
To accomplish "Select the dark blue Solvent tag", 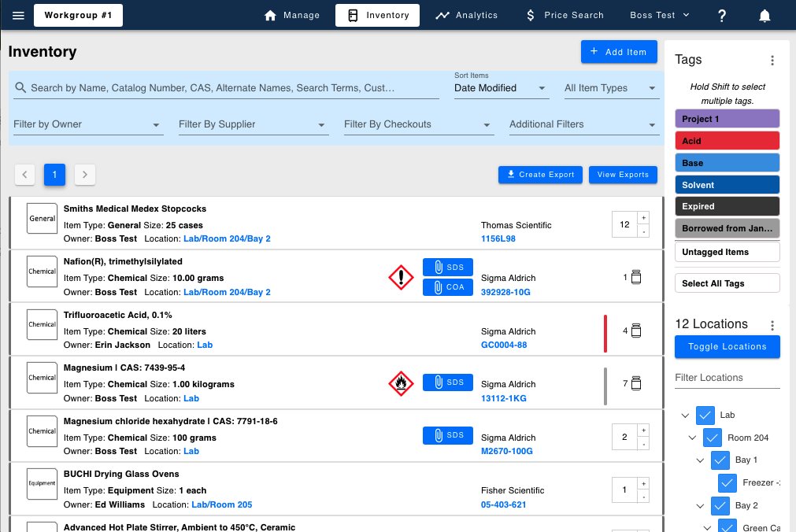I will tap(728, 185).
